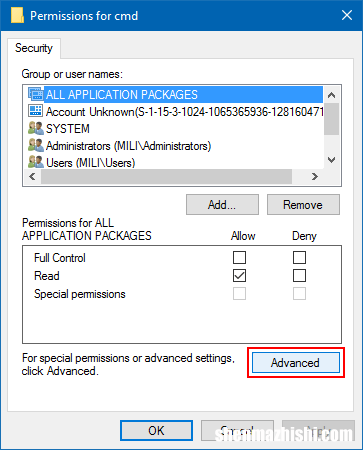Image resolution: width=363 pixels, height=450 pixels.
Task: Click the Account Unknown entry icon
Action: click(x=36, y=111)
